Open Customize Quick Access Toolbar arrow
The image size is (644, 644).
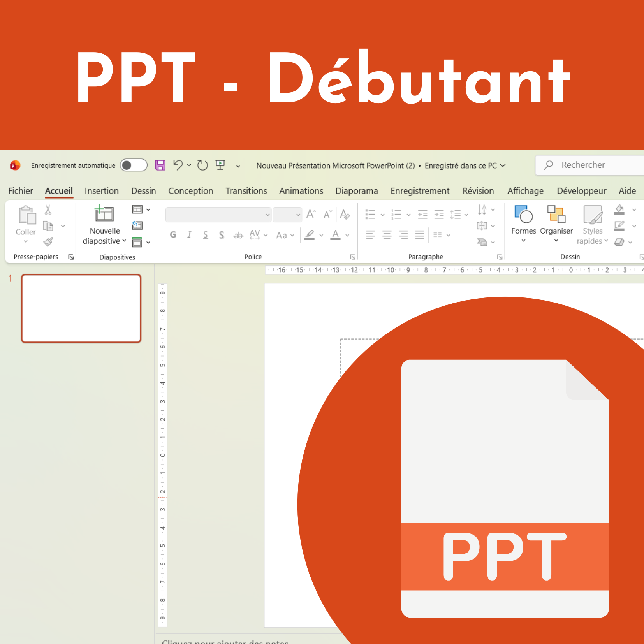238,165
